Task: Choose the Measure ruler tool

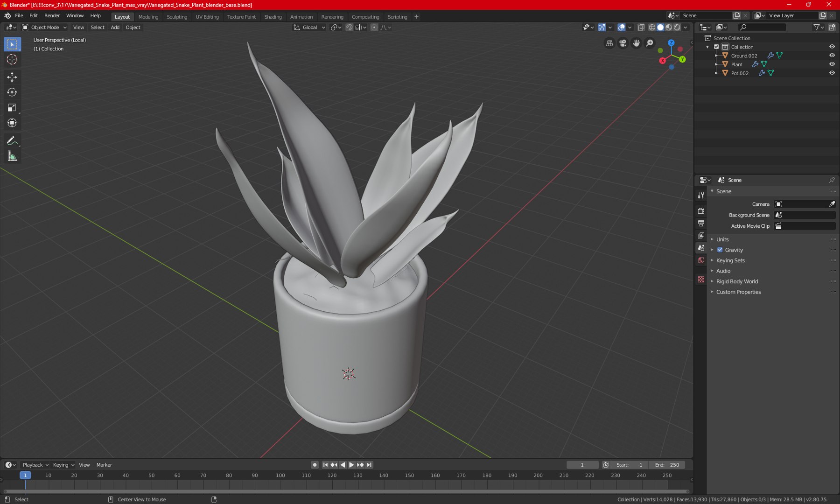Action: (x=12, y=156)
